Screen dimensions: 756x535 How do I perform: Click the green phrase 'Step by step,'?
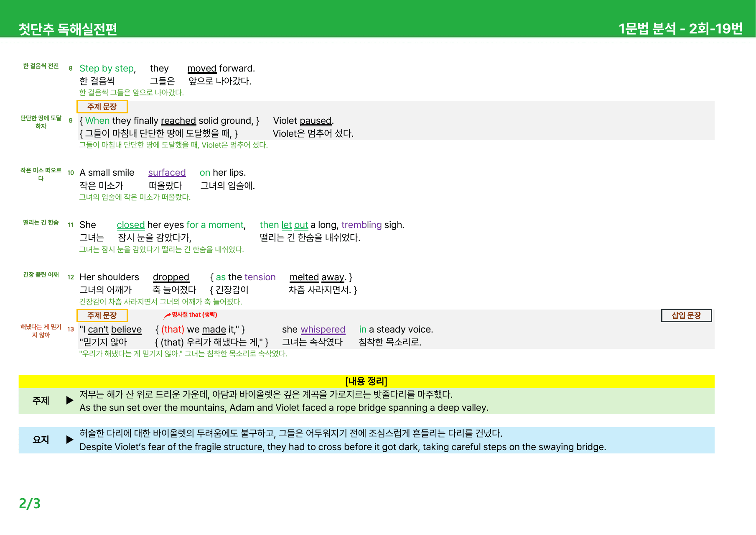(x=108, y=68)
